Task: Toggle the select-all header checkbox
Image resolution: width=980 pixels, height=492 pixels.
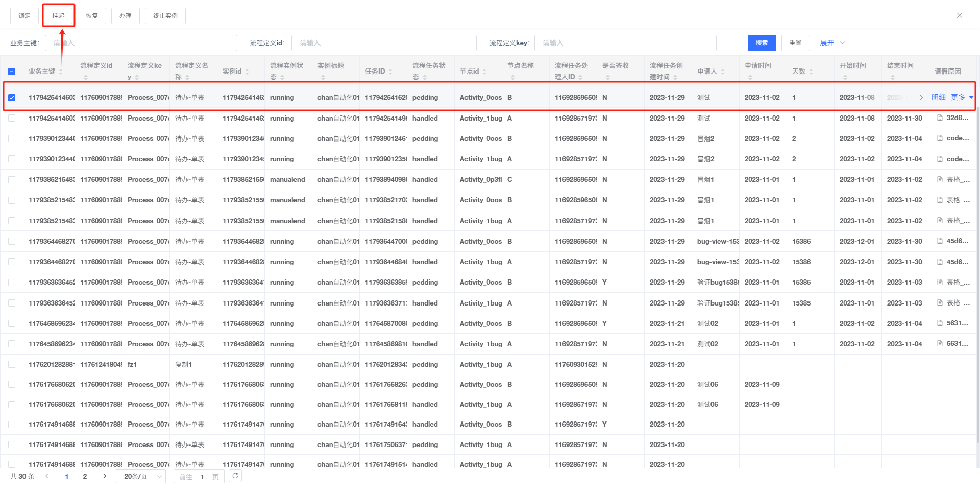Action: pos(12,72)
